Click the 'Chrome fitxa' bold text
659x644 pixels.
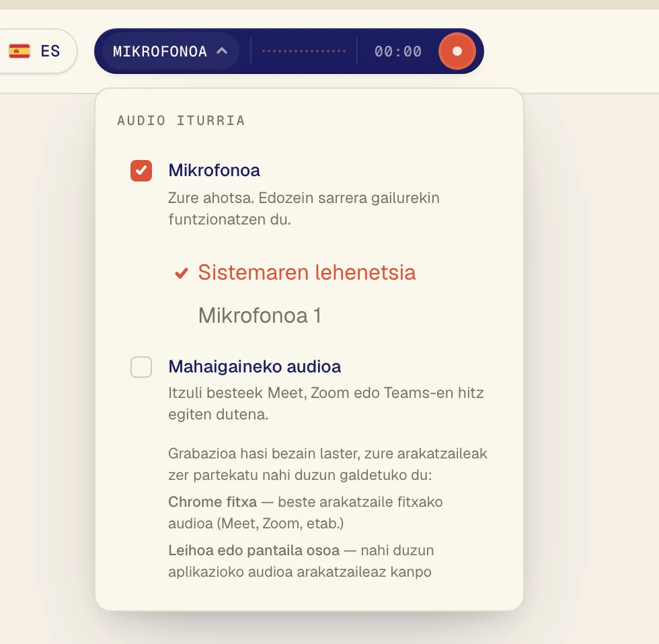[x=212, y=501]
